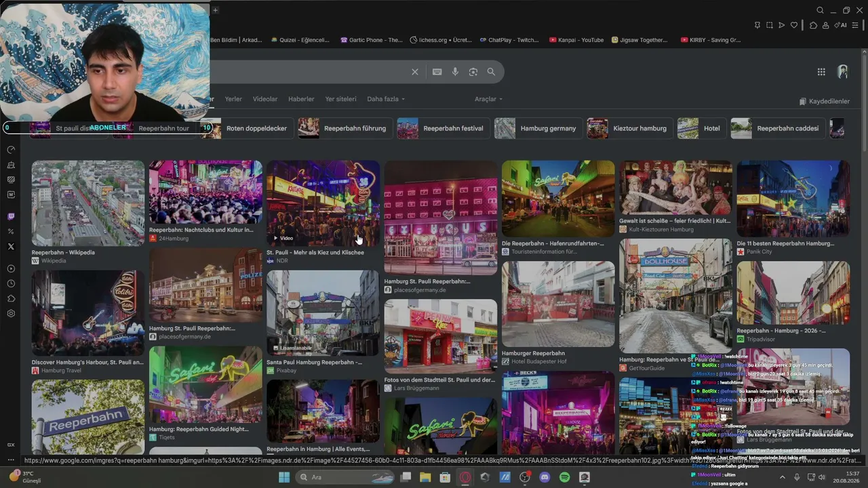
Task: Open the Google account avatar menu
Action: pyautogui.click(x=843, y=72)
